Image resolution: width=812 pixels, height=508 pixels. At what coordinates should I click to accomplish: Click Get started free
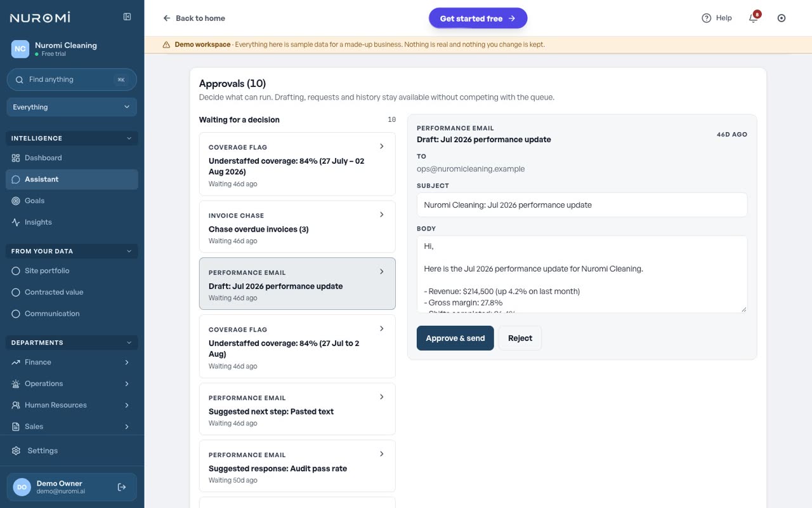click(x=478, y=18)
